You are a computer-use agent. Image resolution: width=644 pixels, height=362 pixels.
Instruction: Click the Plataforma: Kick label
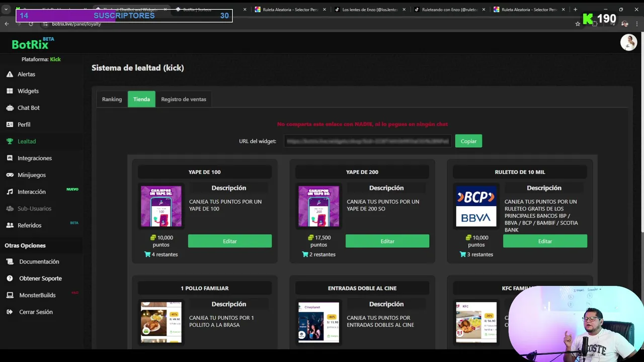[41, 59]
